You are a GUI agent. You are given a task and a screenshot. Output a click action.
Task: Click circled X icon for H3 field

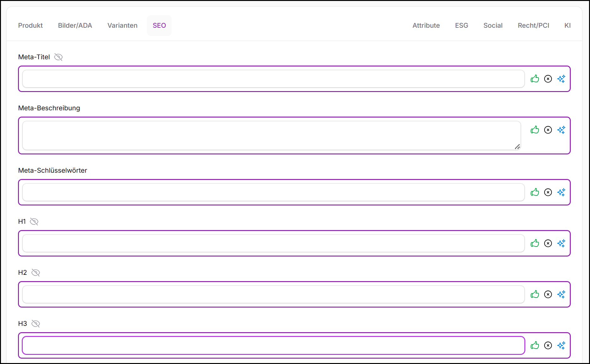coord(548,345)
